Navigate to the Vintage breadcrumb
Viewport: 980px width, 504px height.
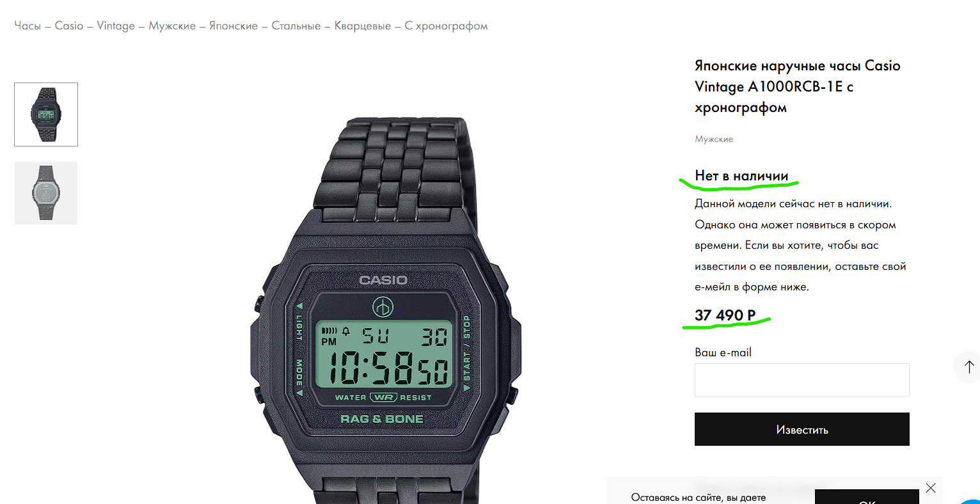point(116,26)
